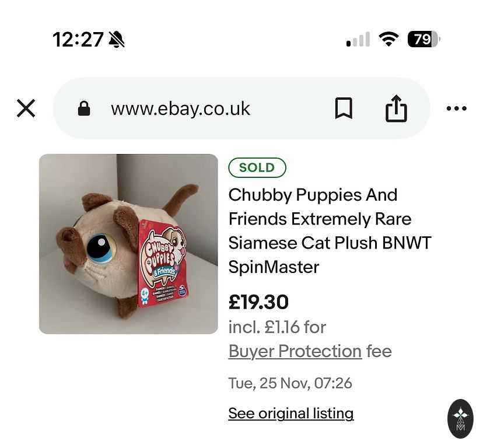Tap the Tue, 25 Nov sale date
The width and height of the screenshot is (483, 448).
(x=290, y=383)
